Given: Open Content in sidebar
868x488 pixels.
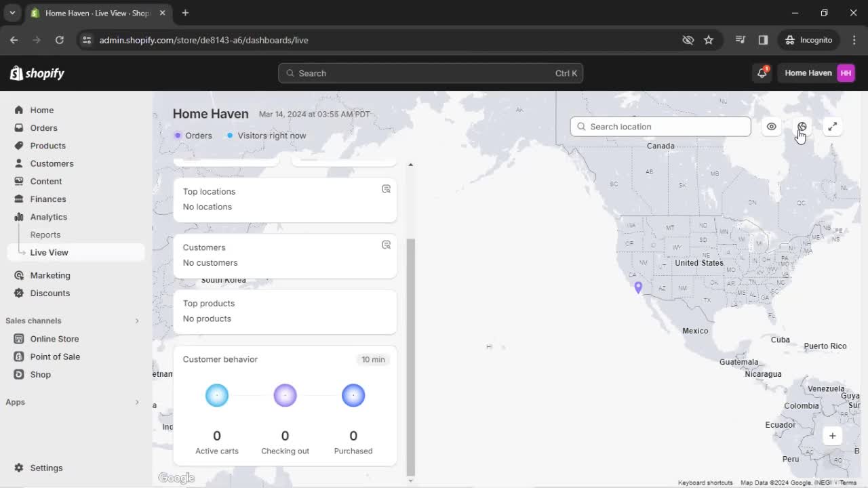Looking at the screenshot, I should (46, 181).
